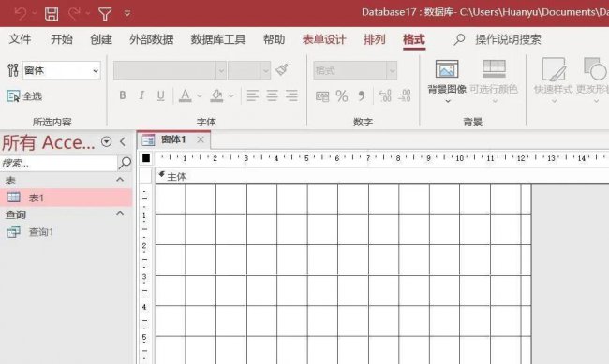The height and width of the screenshot is (364, 609).
Task: Apply the background fill bucket color
Action: click(x=216, y=95)
